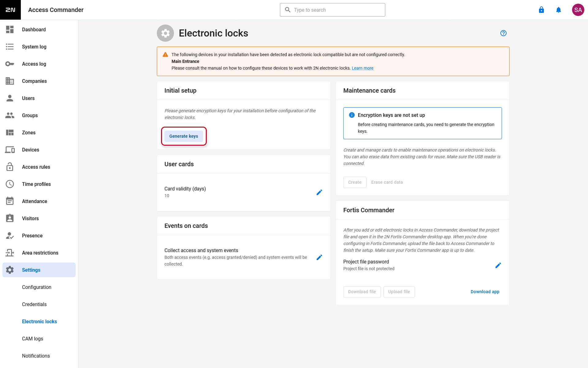Image resolution: width=588 pixels, height=368 pixels.
Task: Collapse the Settings menu section
Action: 39,270
